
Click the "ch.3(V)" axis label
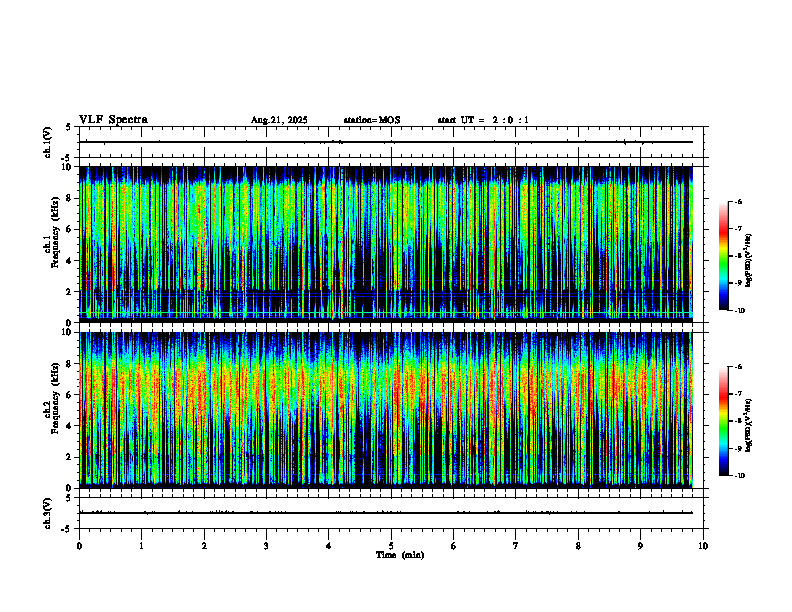coord(48,514)
